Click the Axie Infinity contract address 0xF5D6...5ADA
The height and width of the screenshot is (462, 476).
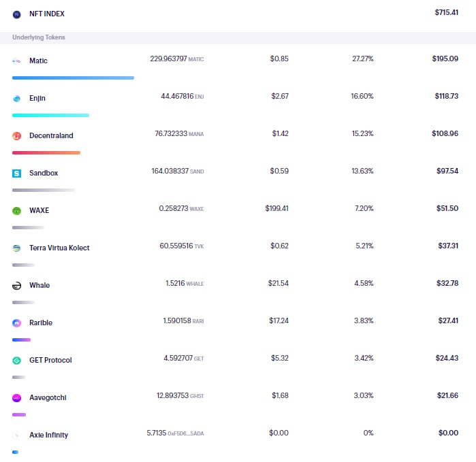186,433
